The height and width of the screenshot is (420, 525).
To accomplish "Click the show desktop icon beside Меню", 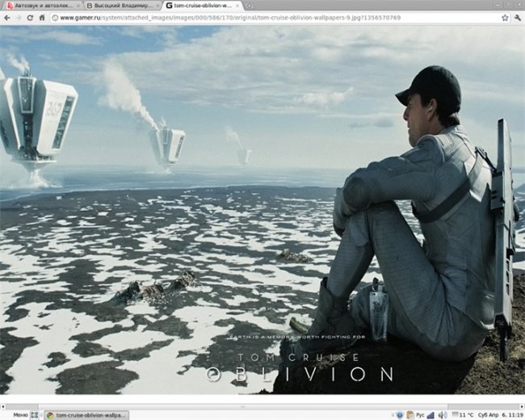I will (x=36, y=414).
